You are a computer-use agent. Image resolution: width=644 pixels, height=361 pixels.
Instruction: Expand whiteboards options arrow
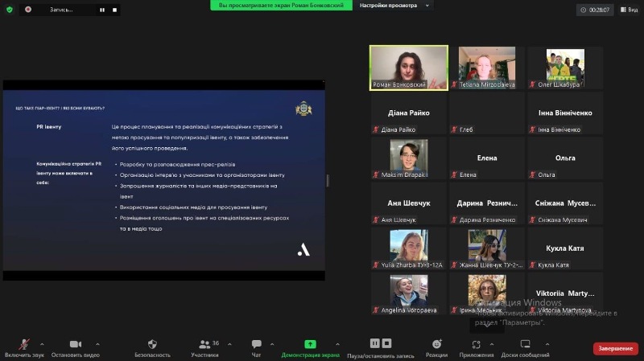(547, 344)
